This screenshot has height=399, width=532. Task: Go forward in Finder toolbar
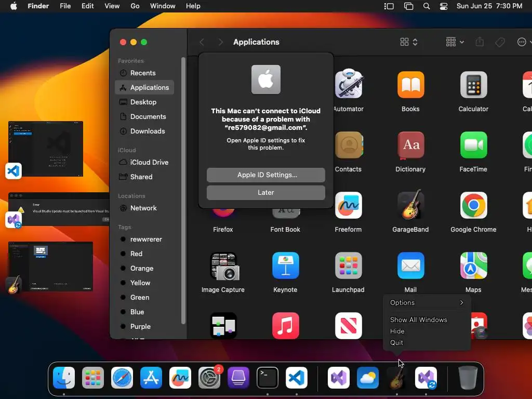[x=220, y=42]
